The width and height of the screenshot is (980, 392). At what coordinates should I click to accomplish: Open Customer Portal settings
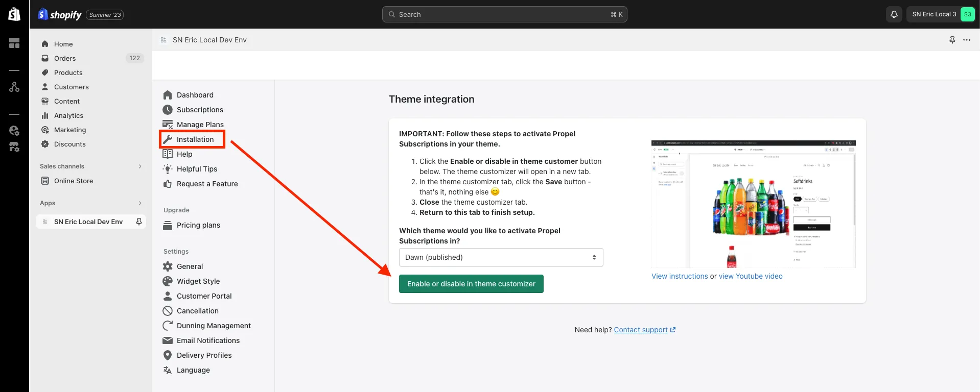(204, 296)
